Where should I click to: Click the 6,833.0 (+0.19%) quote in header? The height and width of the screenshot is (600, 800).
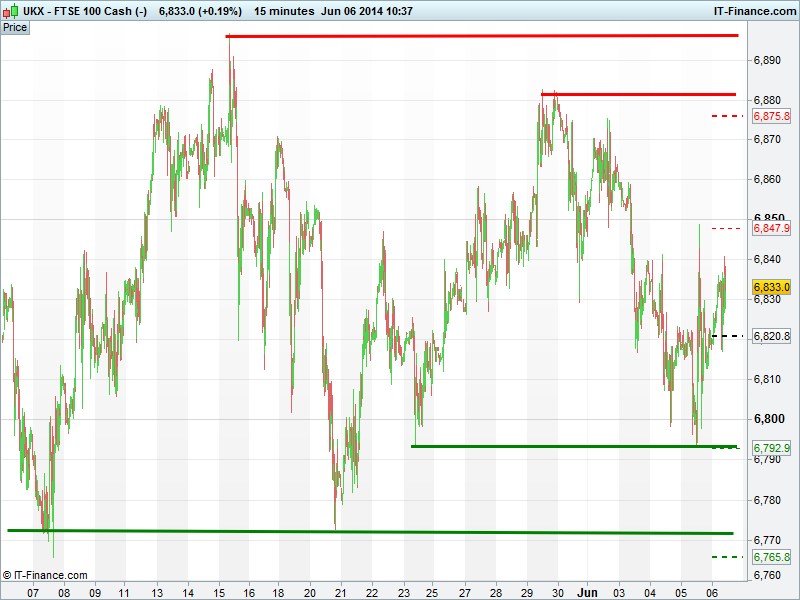click(200, 11)
